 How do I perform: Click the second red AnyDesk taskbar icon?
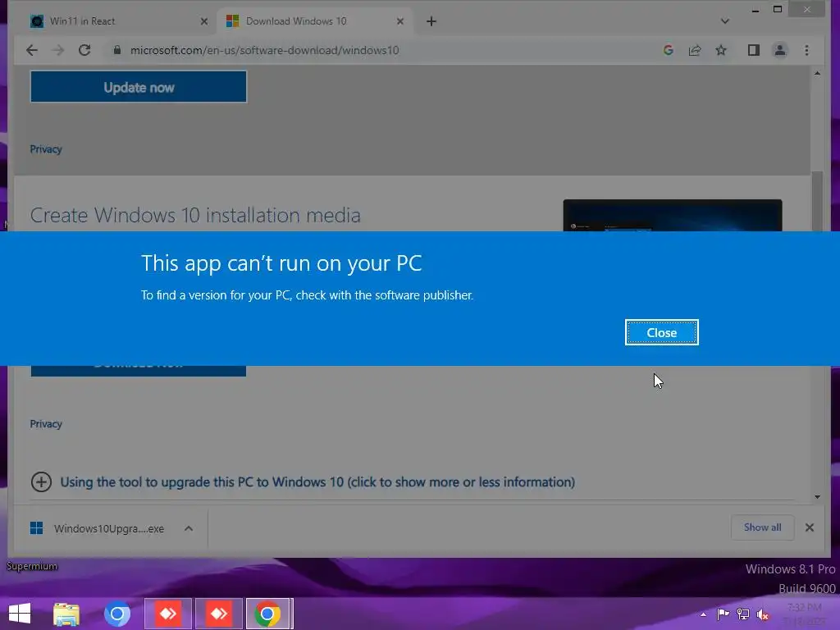pos(219,614)
